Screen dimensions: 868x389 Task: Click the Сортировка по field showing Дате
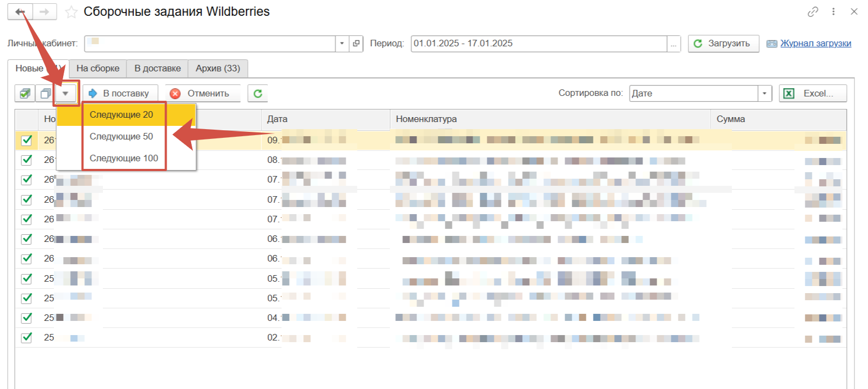694,94
